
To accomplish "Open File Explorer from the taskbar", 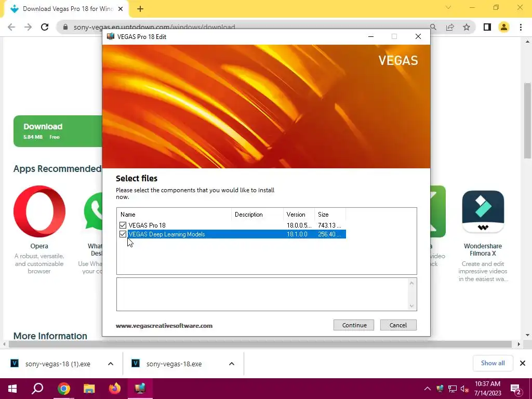I will pyautogui.click(x=89, y=389).
